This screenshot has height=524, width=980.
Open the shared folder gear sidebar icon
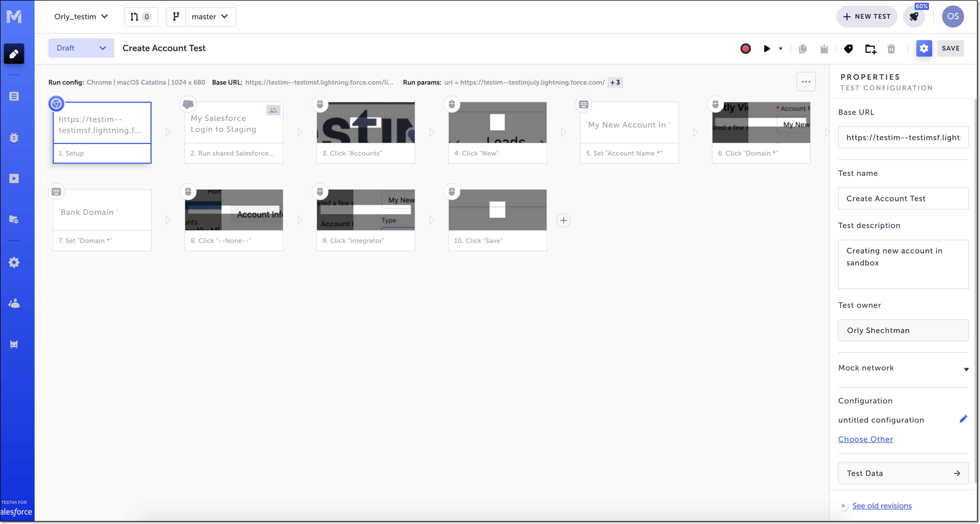click(x=14, y=220)
